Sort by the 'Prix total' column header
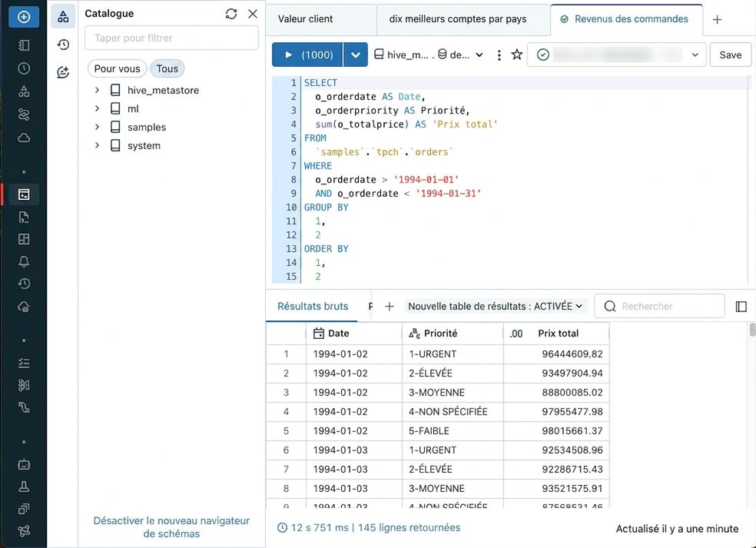Screen dimensions: 756x548 [x=556, y=334]
